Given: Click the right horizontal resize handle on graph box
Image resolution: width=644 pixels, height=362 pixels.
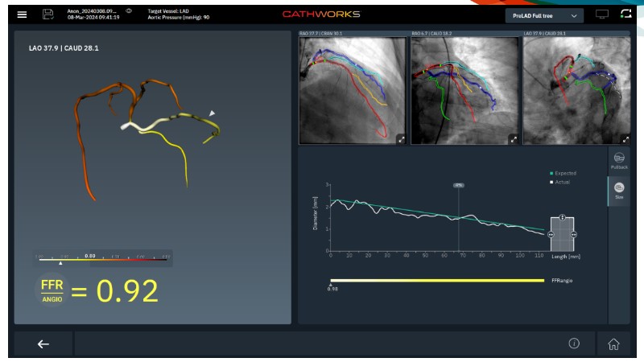Looking at the screenshot, I should pos(574,234).
